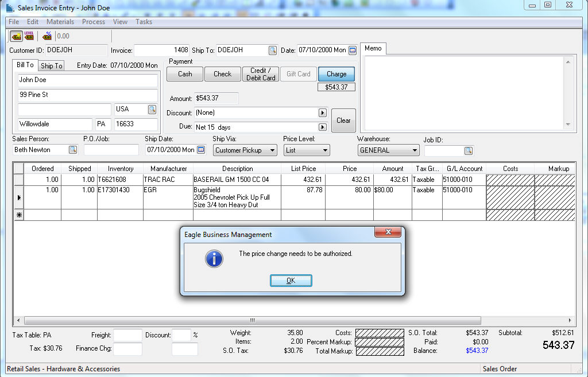Open the country lookup next to USA
Screen dimensions: 588x377
click(x=152, y=109)
